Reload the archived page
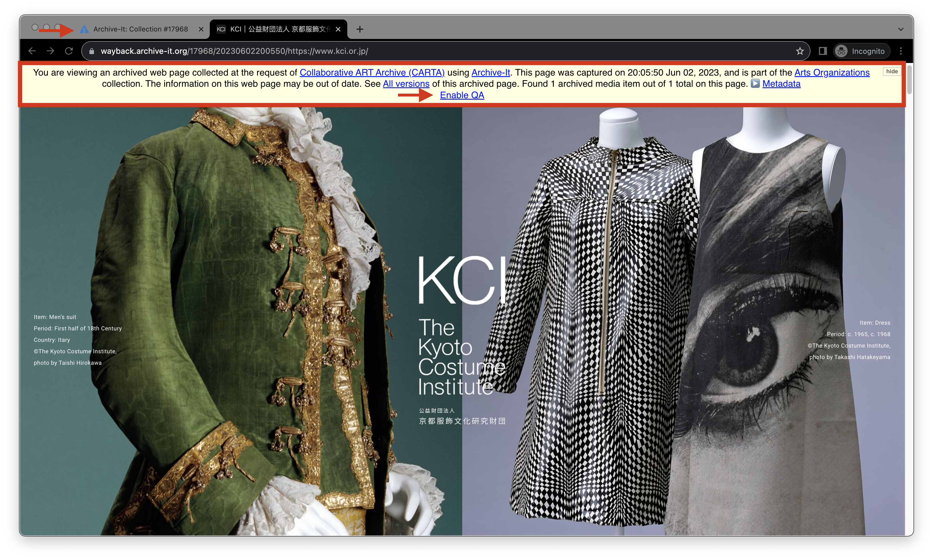This screenshot has height=560, width=933. click(69, 51)
